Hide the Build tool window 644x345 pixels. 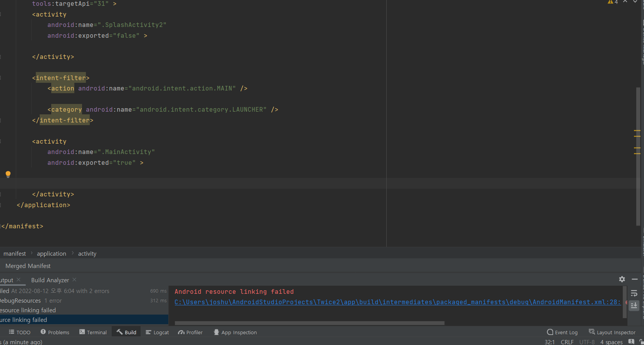[x=635, y=279]
